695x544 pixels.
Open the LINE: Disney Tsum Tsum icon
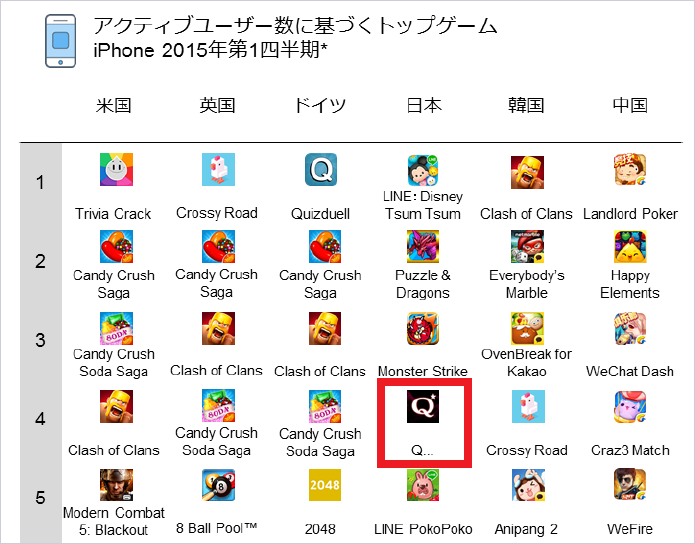[423, 170]
